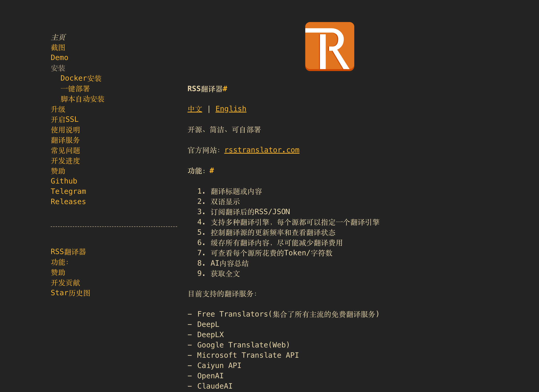
Task: Jump to 赞助 in table of contents
Action: [x=58, y=272]
